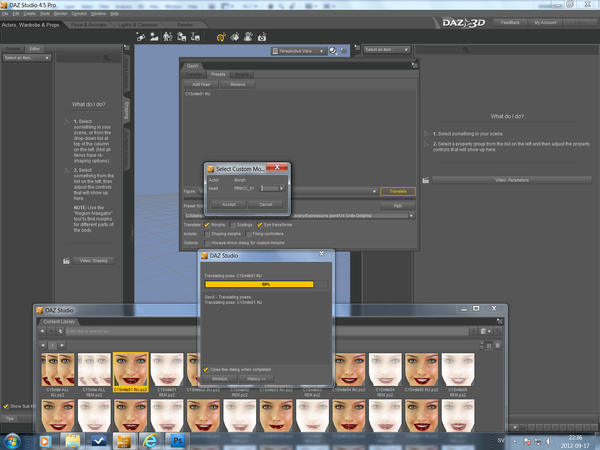Click the figures toolbar icon with two people
600x450 pixels.
[x=168, y=37]
